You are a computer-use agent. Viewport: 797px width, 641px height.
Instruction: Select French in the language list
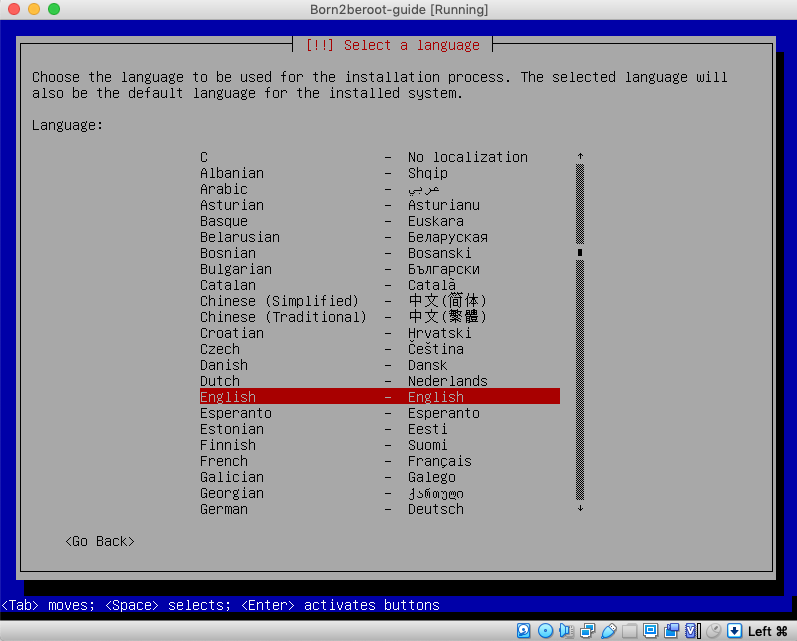coord(380,462)
